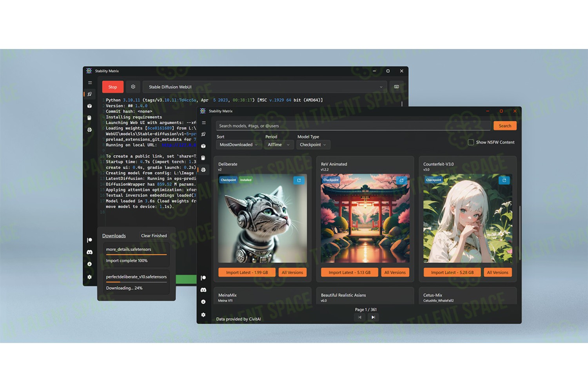This screenshot has width=588, height=392.
Task: Click local URL link in console output
Action: click(x=179, y=145)
